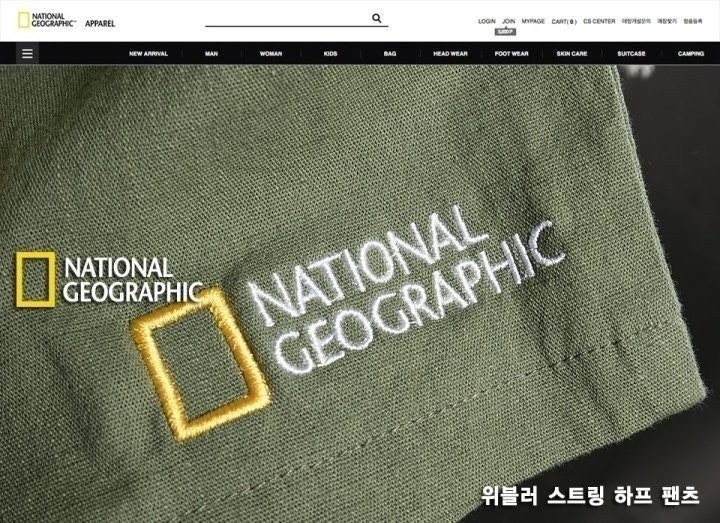Select SKIN CARE in navigation

(571, 54)
